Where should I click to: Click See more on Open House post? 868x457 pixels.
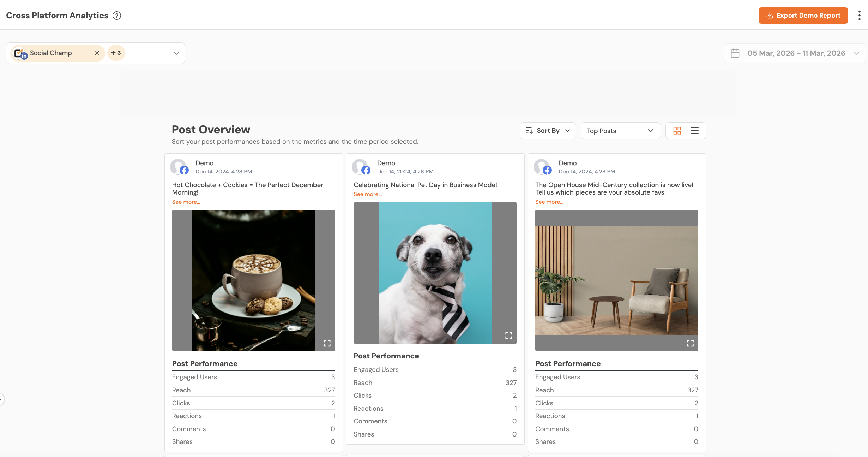[x=549, y=202]
